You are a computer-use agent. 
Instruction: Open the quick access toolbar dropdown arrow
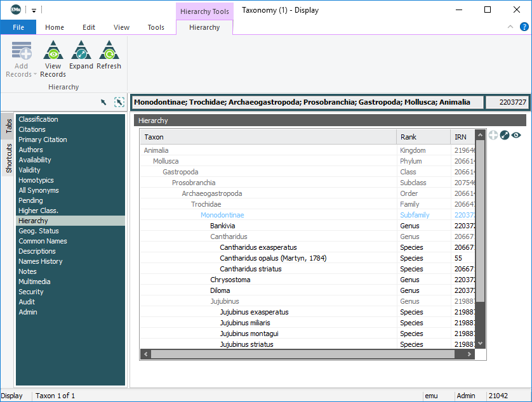[34, 10]
